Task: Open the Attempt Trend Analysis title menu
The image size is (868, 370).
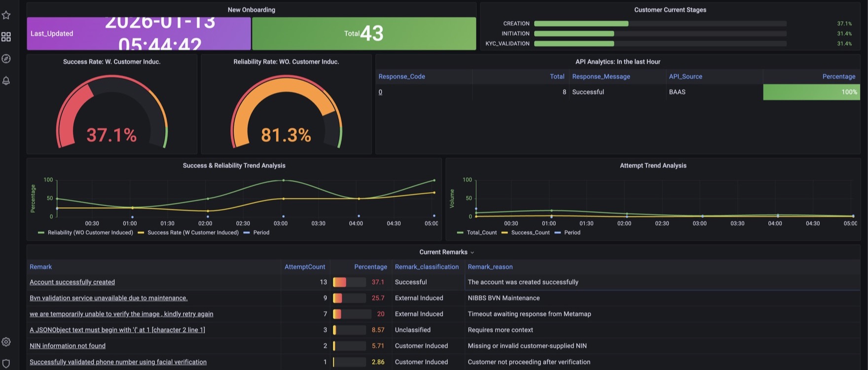Action: pyautogui.click(x=653, y=166)
